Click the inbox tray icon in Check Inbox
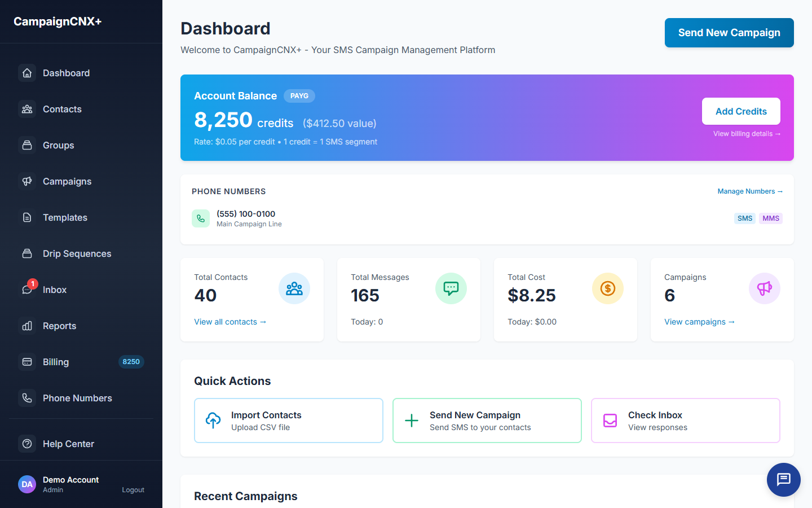 610,421
